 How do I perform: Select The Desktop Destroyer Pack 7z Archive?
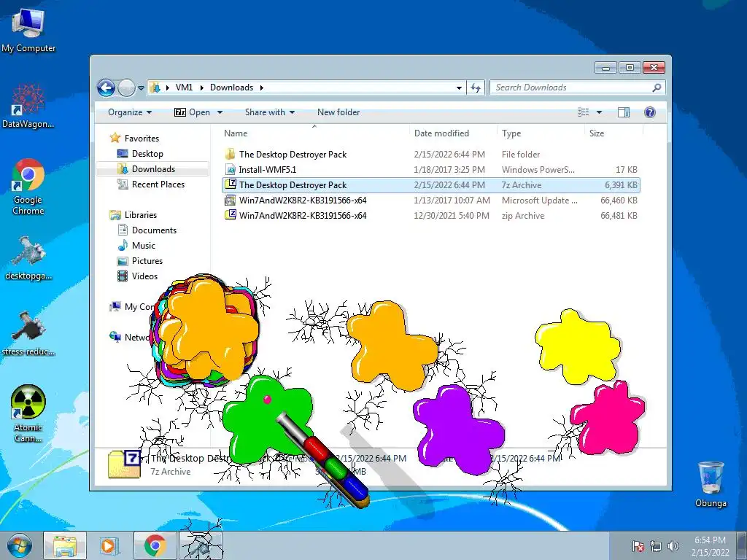(x=430, y=184)
